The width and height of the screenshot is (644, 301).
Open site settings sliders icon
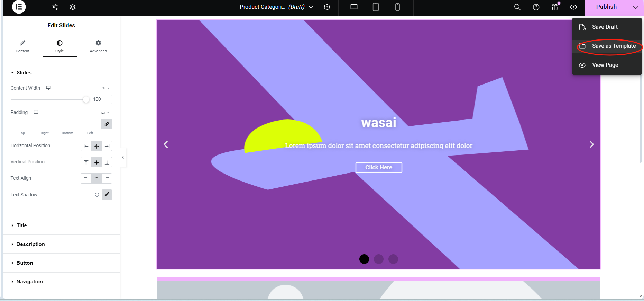pyautogui.click(x=55, y=7)
